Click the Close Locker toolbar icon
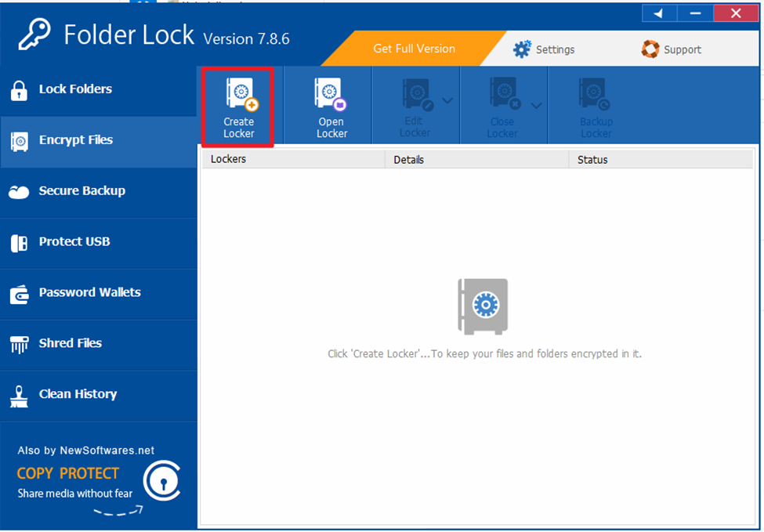Viewport: 764px width, 532px height. click(x=505, y=94)
